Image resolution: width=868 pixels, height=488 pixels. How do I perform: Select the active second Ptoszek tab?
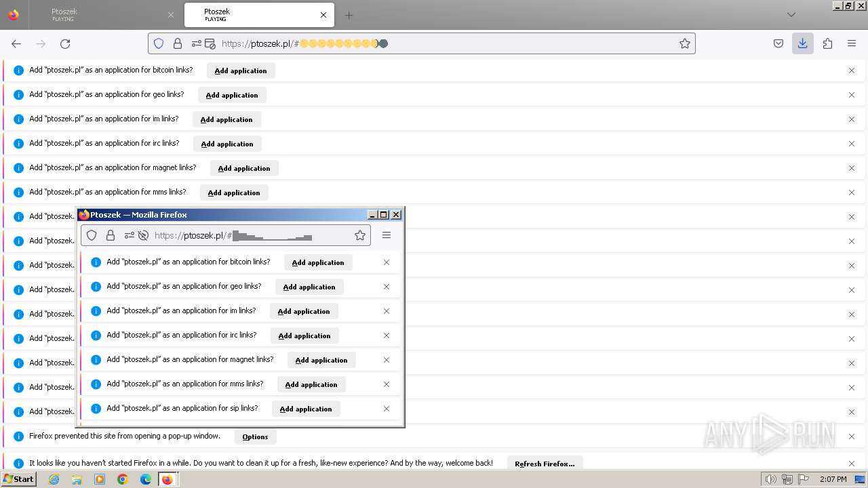pos(259,15)
